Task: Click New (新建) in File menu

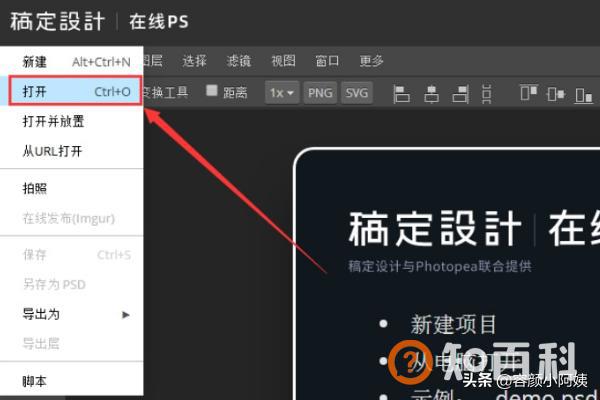Action: 71,62
